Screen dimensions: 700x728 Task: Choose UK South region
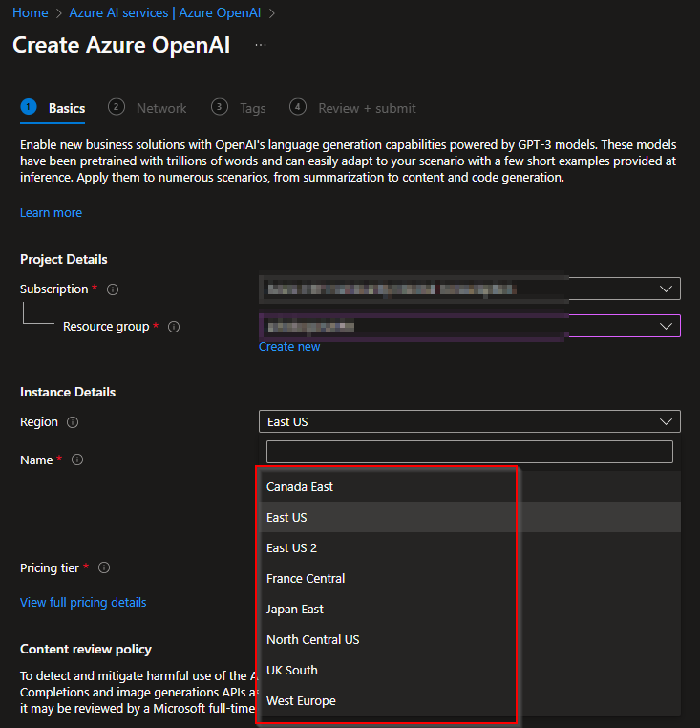coord(470,671)
